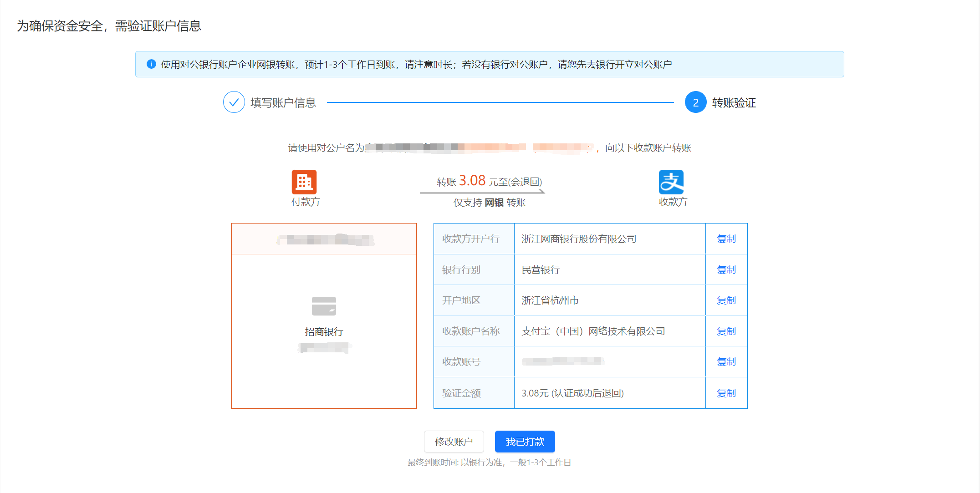Click the info icon in blue notice banner
The height and width of the screenshot is (493, 980).
click(151, 64)
